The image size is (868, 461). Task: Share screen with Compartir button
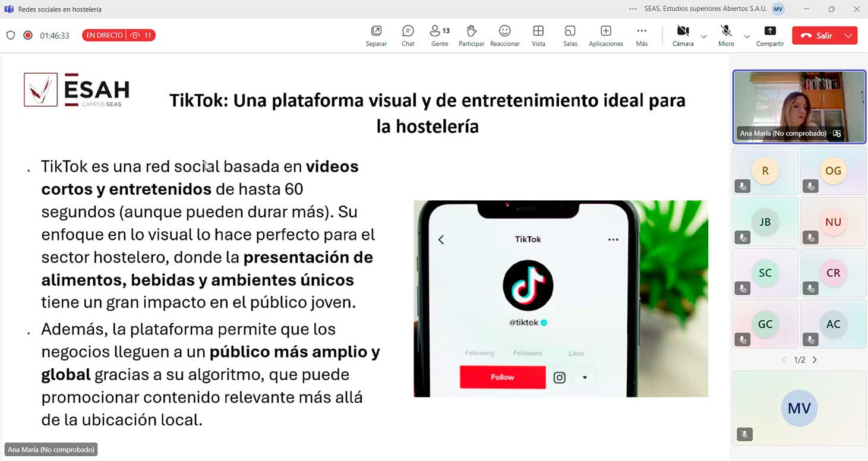pos(769,36)
